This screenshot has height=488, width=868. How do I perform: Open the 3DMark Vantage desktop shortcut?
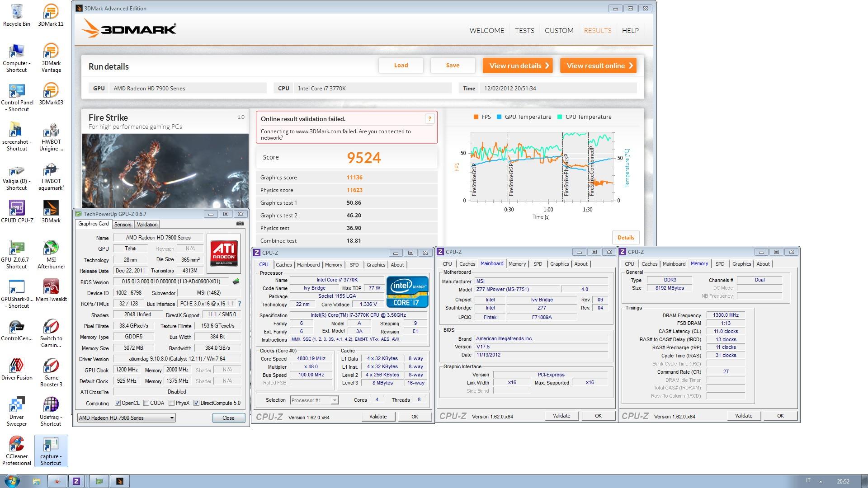click(x=51, y=58)
